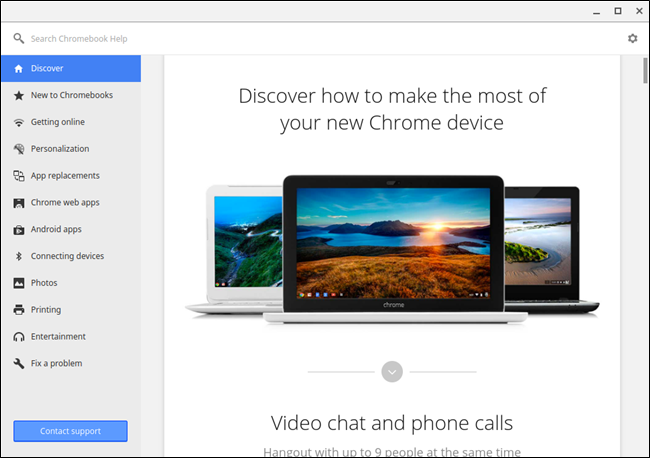Open the Photos label
The width and height of the screenshot is (650, 458).
[44, 283]
